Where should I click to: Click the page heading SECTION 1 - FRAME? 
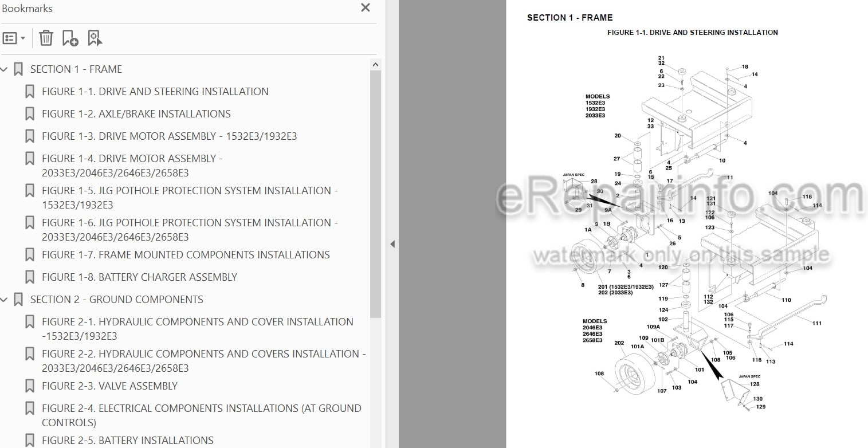click(x=569, y=18)
